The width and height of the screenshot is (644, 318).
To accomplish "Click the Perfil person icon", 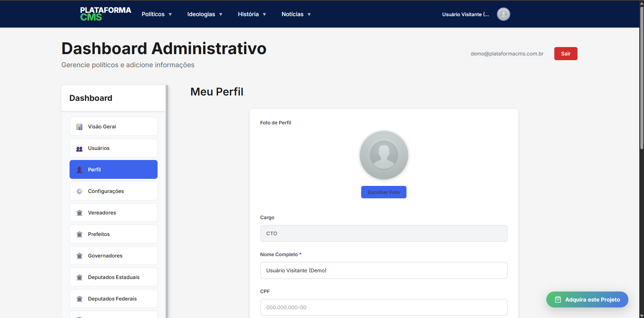I will (79, 170).
